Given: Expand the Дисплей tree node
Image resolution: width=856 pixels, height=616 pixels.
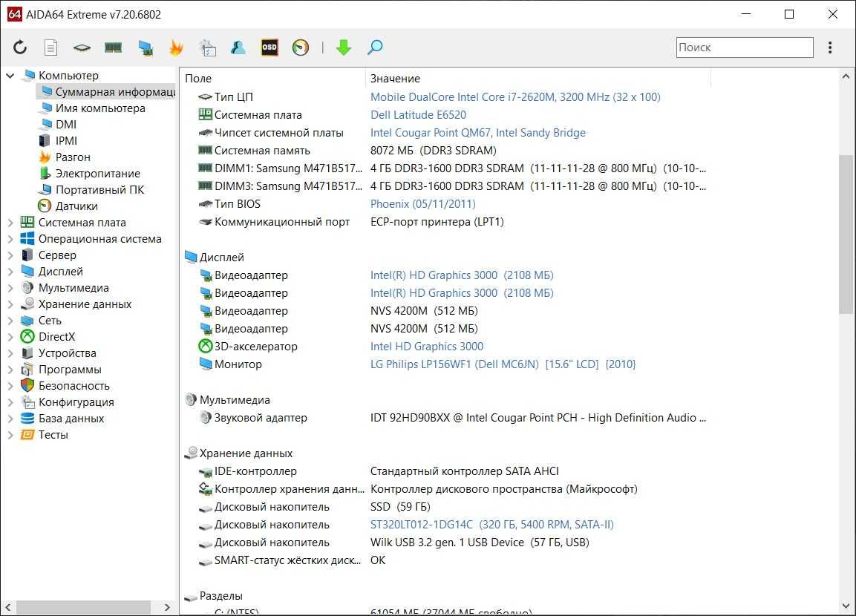Looking at the screenshot, I should coord(10,272).
